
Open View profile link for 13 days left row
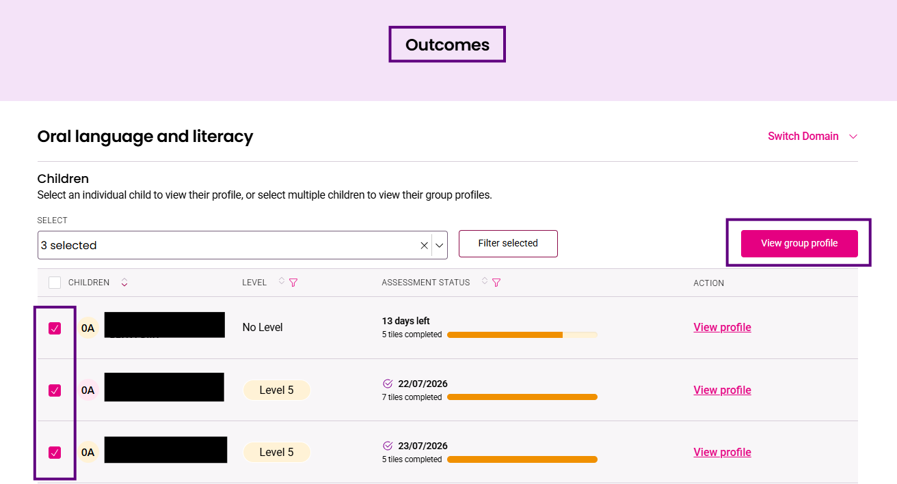[x=722, y=327]
